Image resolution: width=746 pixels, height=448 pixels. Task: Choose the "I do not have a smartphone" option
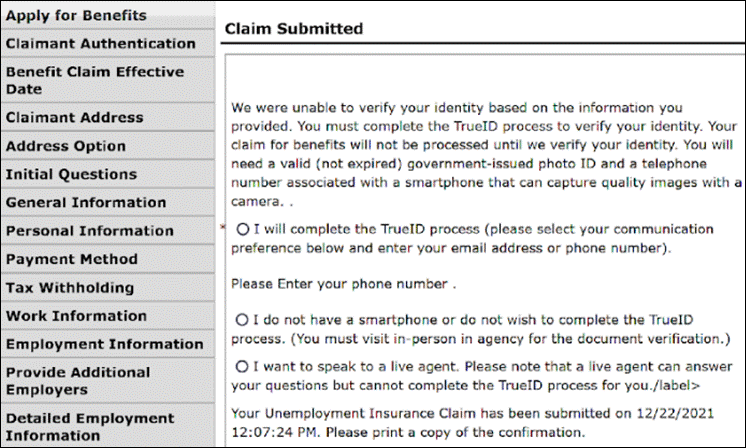pos(243,320)
